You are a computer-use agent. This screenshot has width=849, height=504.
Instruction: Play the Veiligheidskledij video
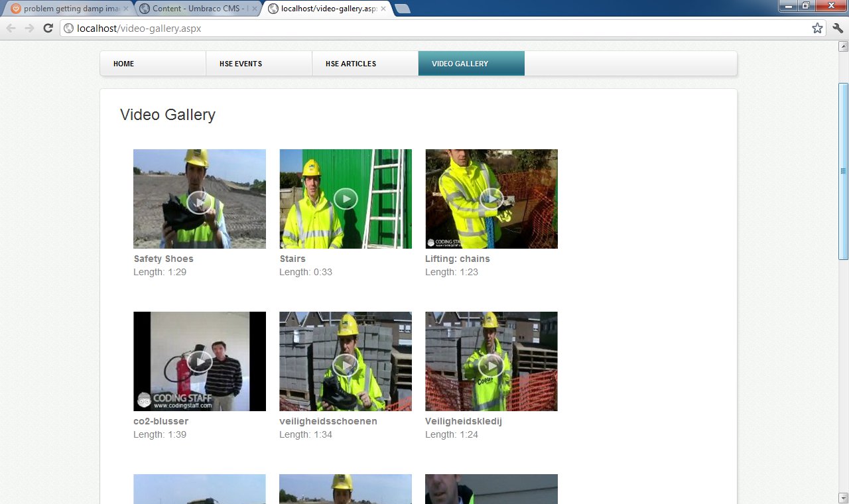(491, 365)
